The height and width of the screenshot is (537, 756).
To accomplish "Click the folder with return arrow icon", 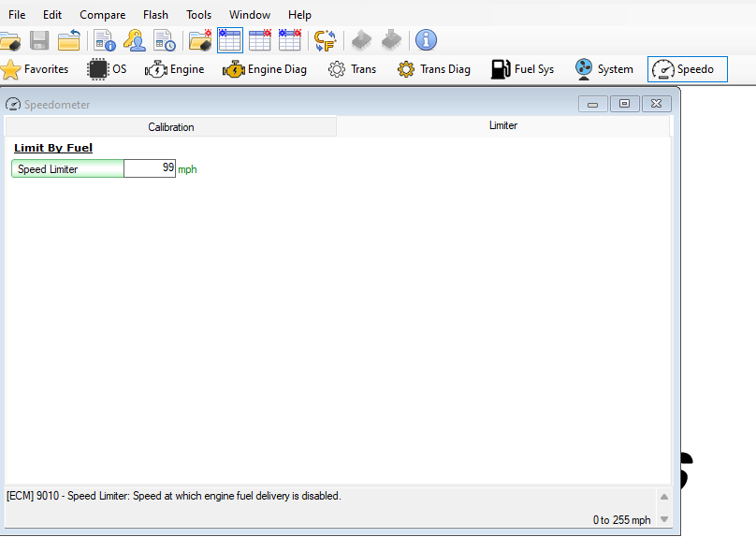I will tap(69, 40).
